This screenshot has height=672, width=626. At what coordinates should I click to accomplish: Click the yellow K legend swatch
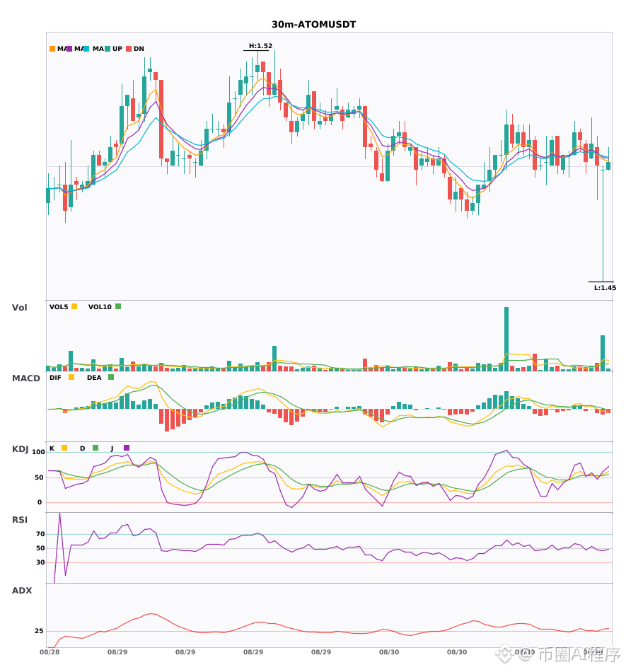click(64, 448)
